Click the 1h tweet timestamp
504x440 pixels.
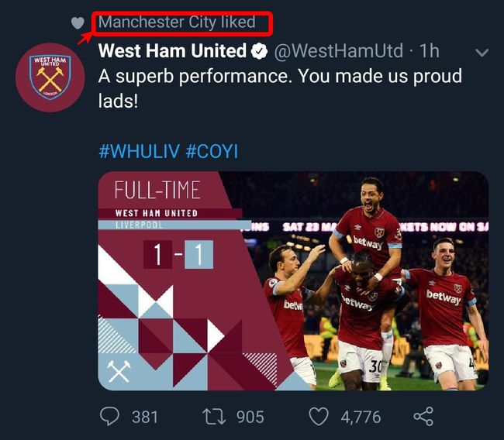(430, 52)
